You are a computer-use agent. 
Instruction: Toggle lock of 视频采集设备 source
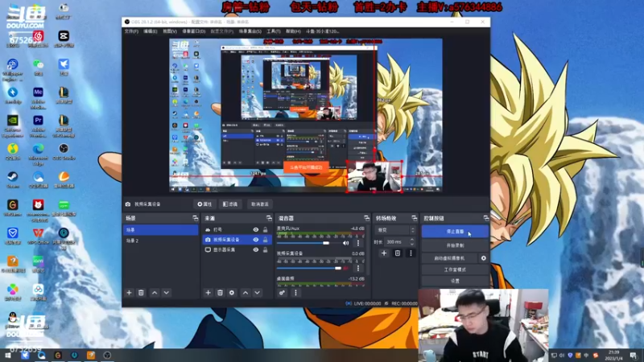(266, 240)
